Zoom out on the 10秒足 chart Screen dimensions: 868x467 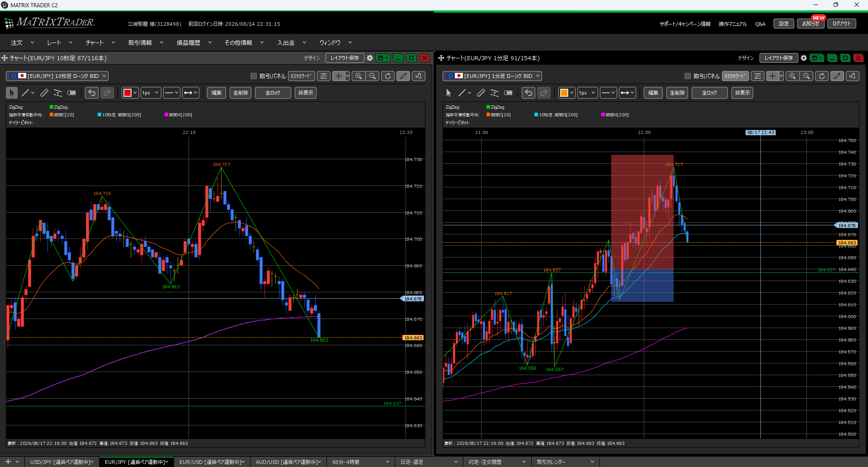(373, 76)
